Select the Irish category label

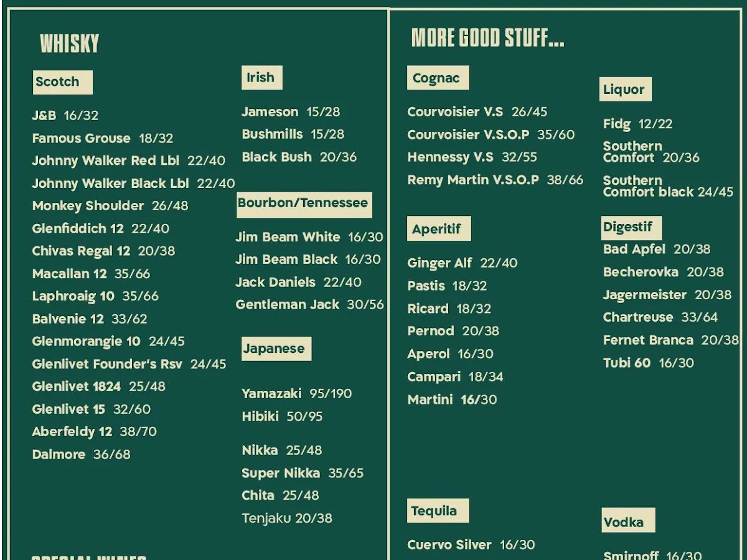[x=261, y=78]
